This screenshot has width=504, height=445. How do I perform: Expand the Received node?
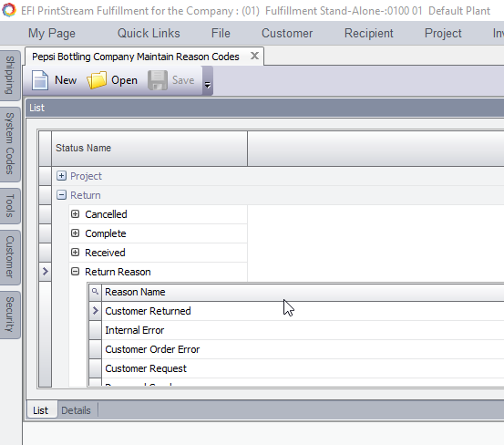(x=76, y=253)
